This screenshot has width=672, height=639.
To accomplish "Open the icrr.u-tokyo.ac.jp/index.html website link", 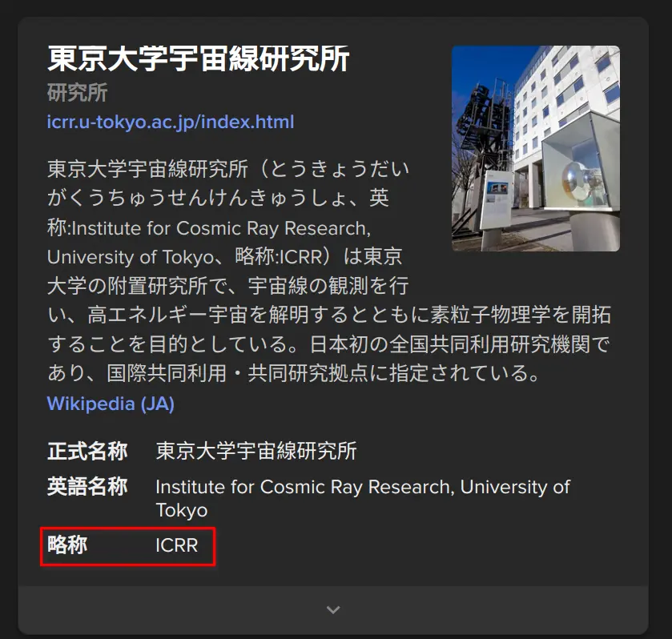I will [x=171, y=122].
